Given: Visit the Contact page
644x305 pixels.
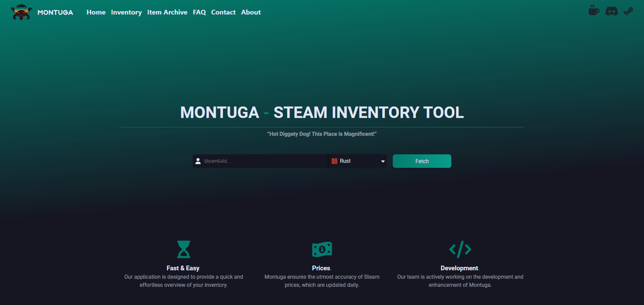Looking at the screenshot, I should coord(223,12).
